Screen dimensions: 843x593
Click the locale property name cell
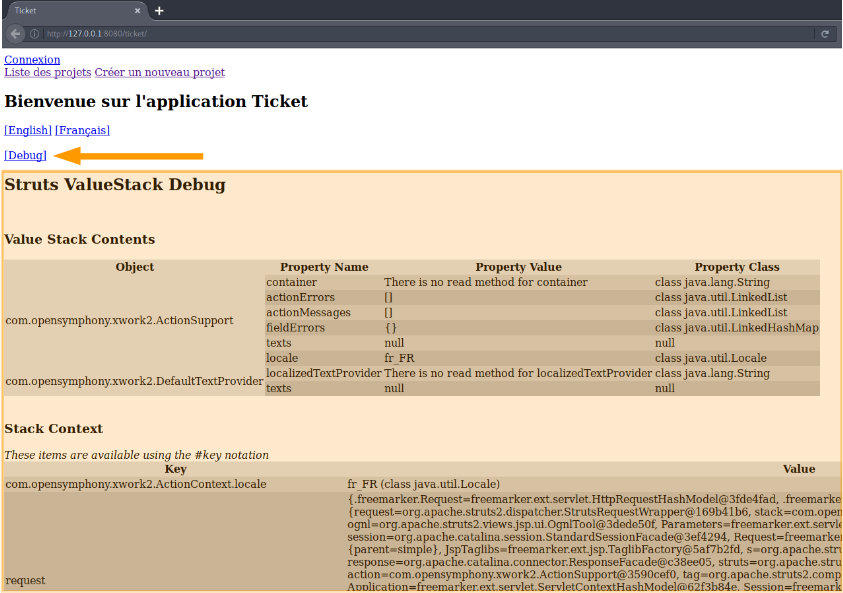tap(324, 358)
